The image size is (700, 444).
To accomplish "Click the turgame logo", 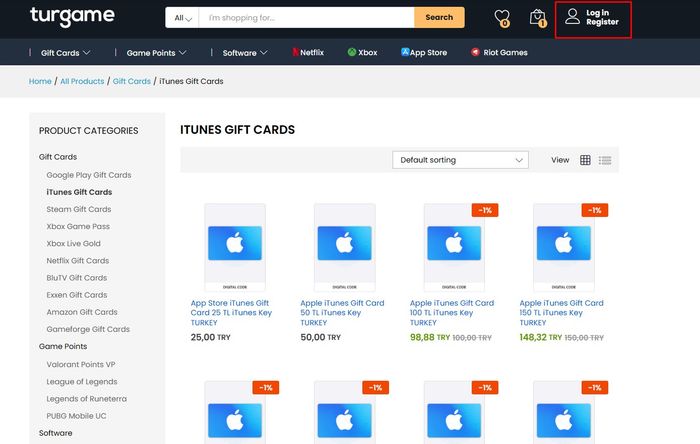I will coord(72,17).
